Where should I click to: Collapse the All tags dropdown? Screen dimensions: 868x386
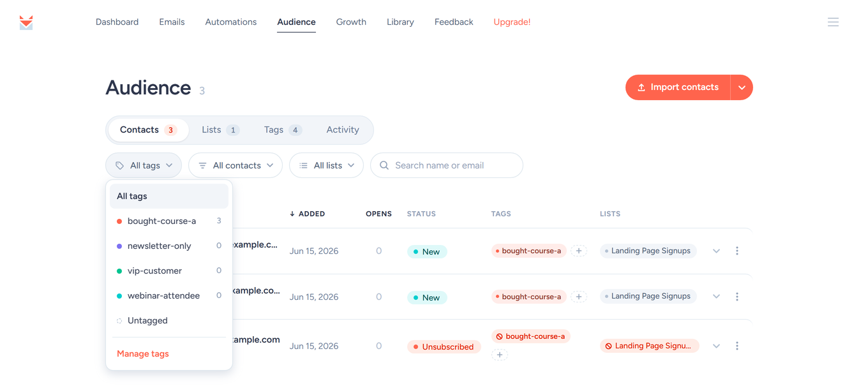(144, 165)
